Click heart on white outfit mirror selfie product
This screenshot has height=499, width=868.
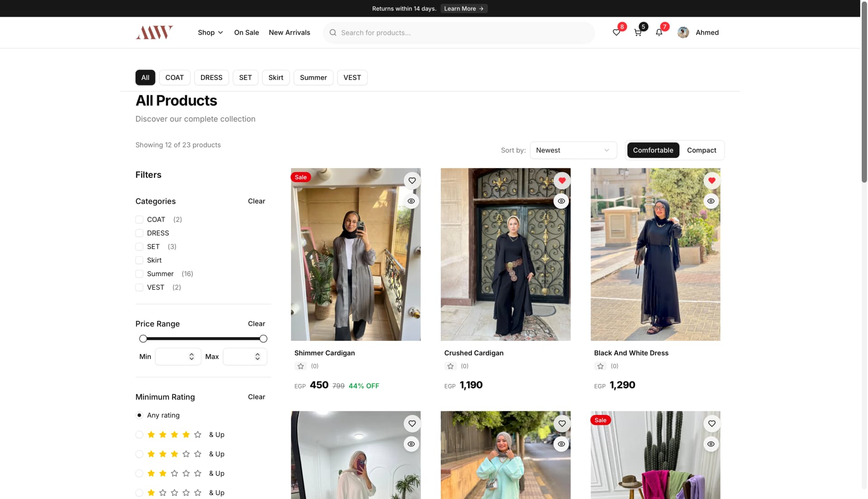[x=412, y=424]
